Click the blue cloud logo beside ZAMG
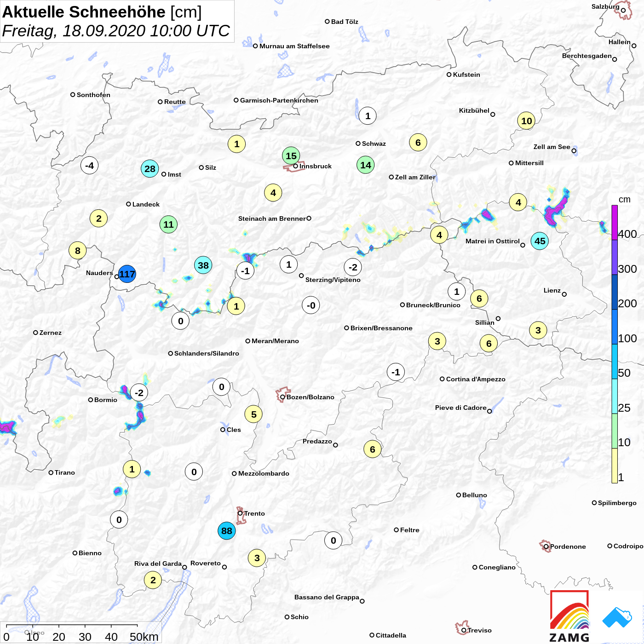644x644 pixels. [617, 617]
